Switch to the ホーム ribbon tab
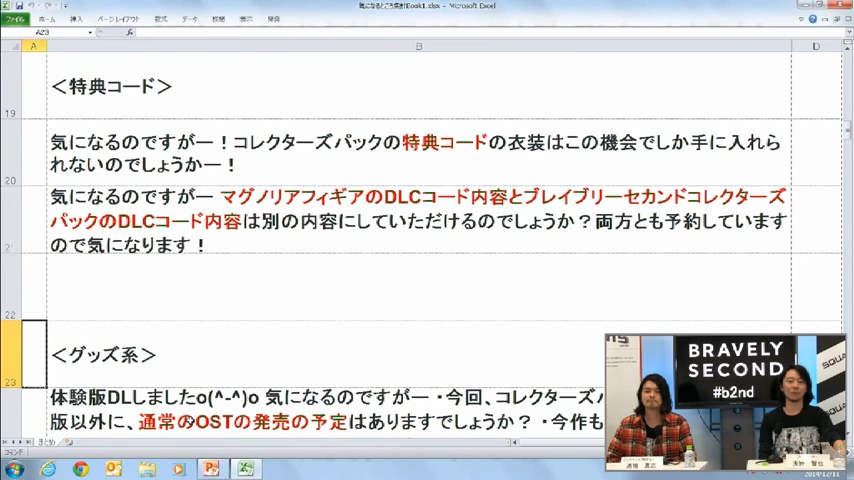Screen dimensions: 854x480 47,19
